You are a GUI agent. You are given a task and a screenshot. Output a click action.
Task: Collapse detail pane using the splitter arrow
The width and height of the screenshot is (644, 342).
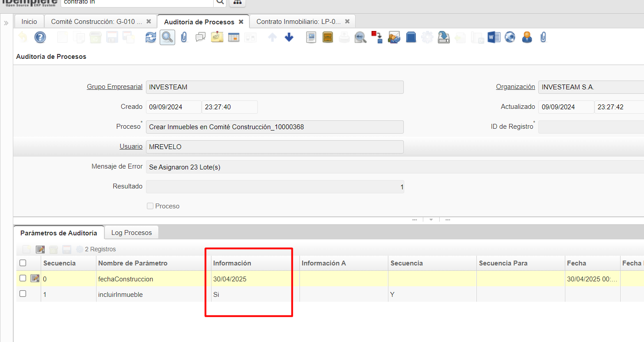pyautogui.click(x=431, y=219)
